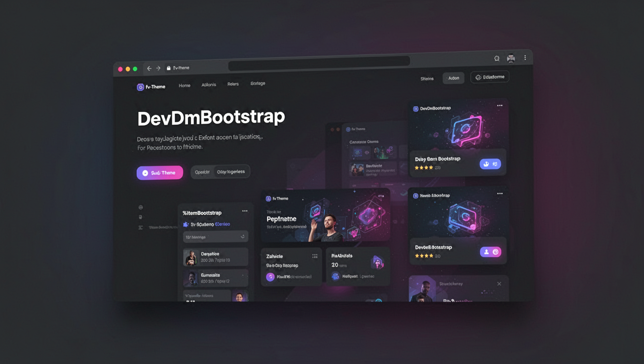The image size is (644, 364).
Task: Click the fv-Theme logo in the navbar
Action: point(151,87)
